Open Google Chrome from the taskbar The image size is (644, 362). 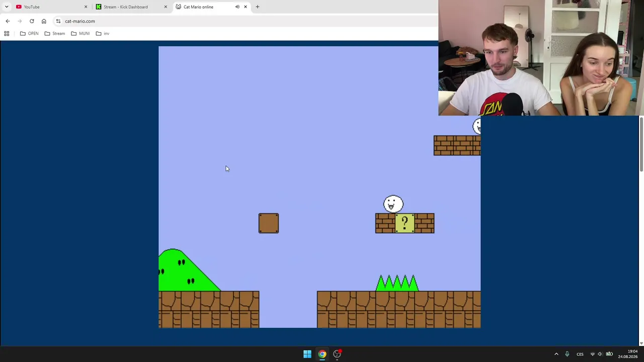pos(322,354)
